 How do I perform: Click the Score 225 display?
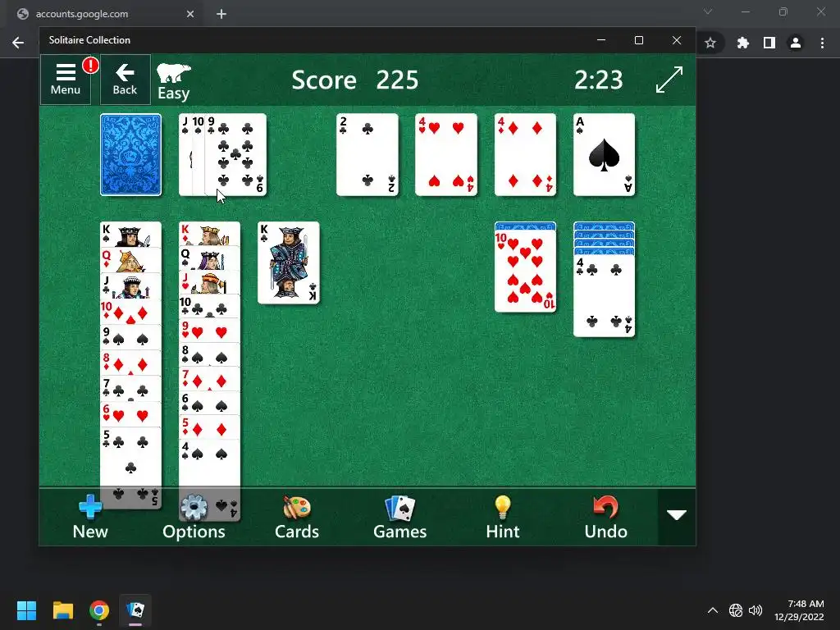(354, 80)
